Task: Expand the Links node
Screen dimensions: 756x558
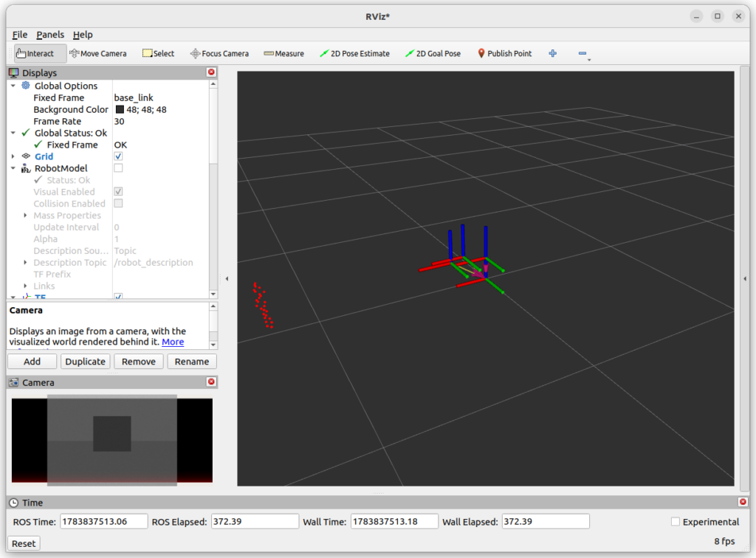Action: (x=26, y=286)
